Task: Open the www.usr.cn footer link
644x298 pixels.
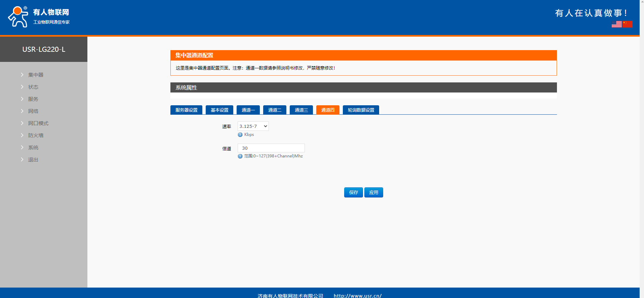Action: pyautogui.click(x=358, y=296)
